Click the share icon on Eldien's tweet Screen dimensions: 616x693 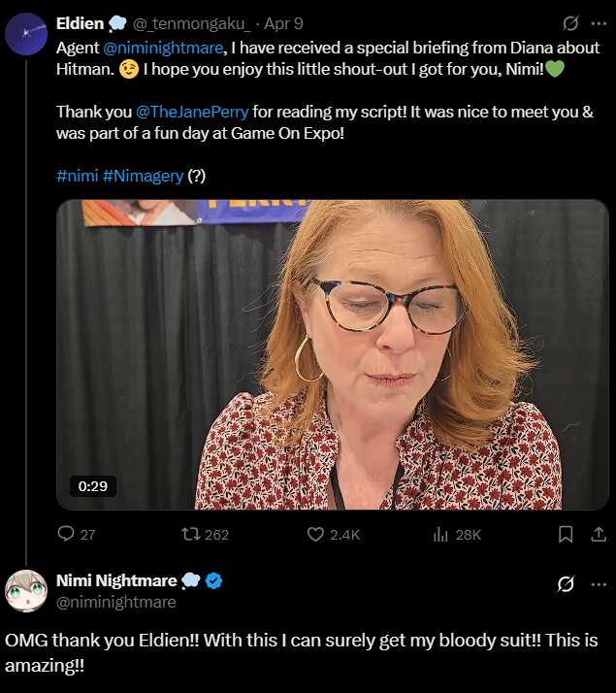pos(599,534)
